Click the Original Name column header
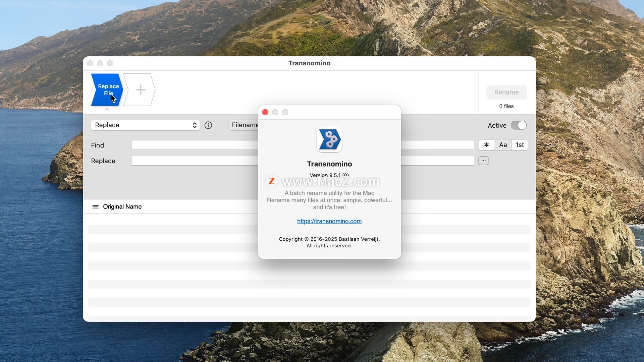 (122, 207)
